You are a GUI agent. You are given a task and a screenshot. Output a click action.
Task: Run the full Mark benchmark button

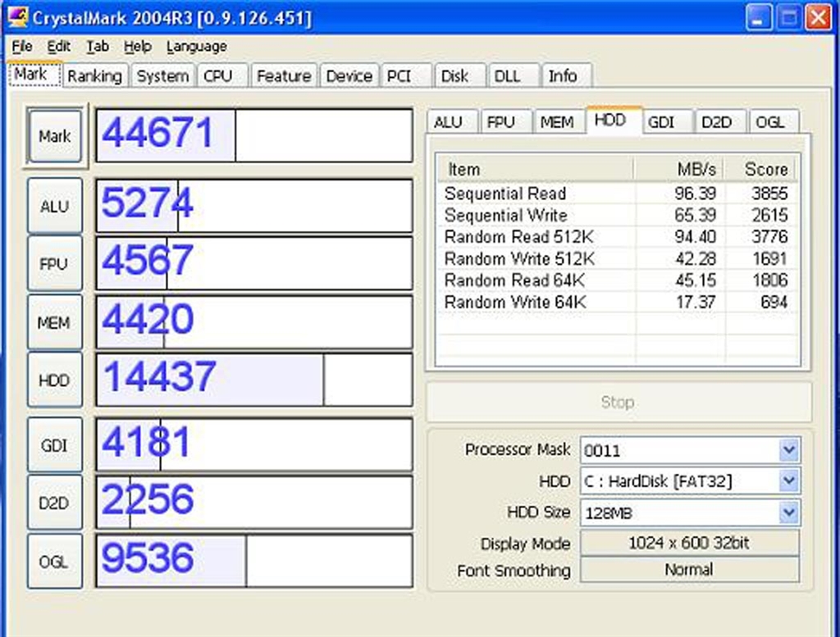[55, 136]
